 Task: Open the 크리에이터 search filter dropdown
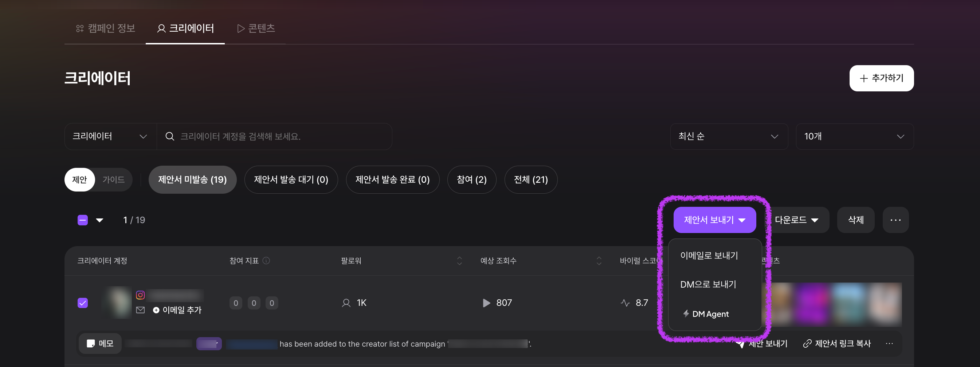click(110, 137)
